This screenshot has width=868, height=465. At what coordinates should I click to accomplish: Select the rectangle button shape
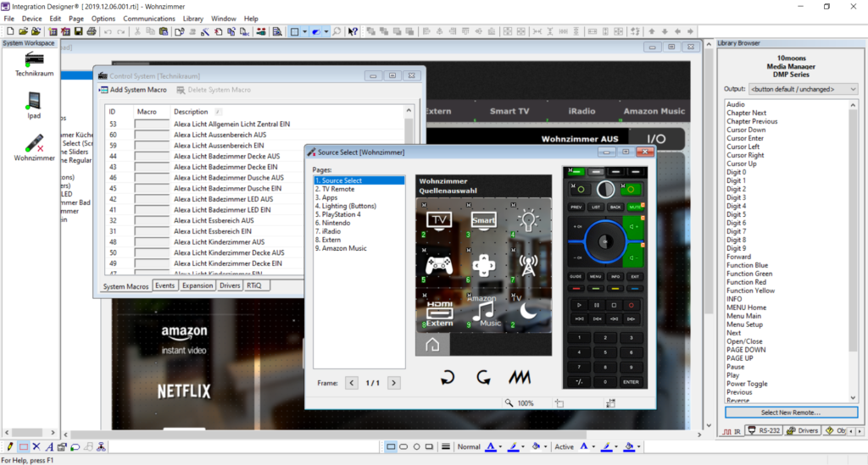(391, 446)
